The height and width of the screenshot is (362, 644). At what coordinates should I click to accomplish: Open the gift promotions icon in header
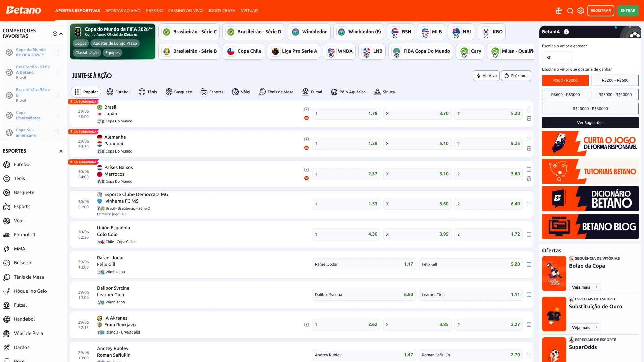point(558,11)
